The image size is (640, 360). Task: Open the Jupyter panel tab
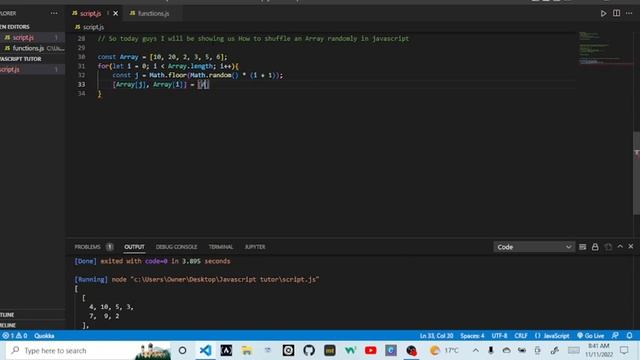point(255,247)
